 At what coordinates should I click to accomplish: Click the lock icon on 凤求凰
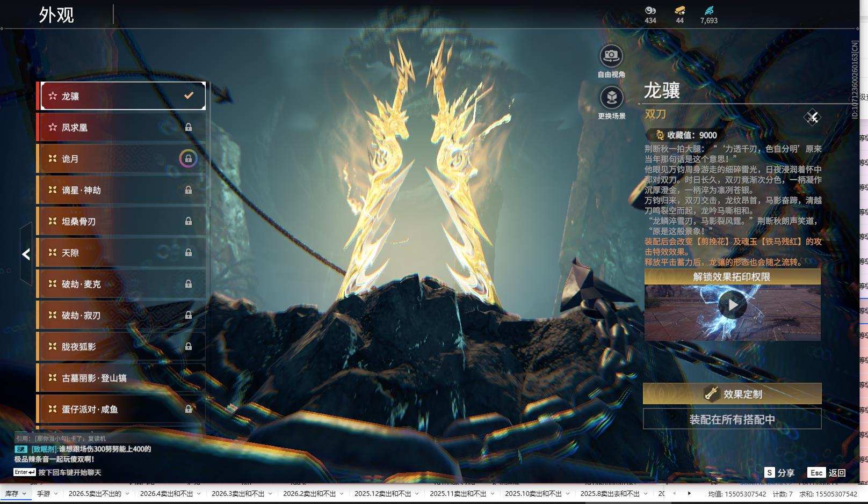[189, 127]
